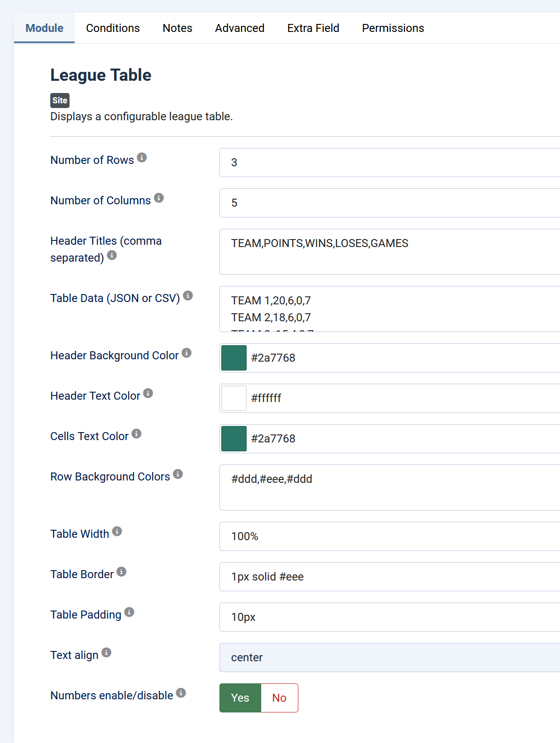Click info icon beside Numbers enable/disable
Screen dimensions: 560x743
coord(181,693)
